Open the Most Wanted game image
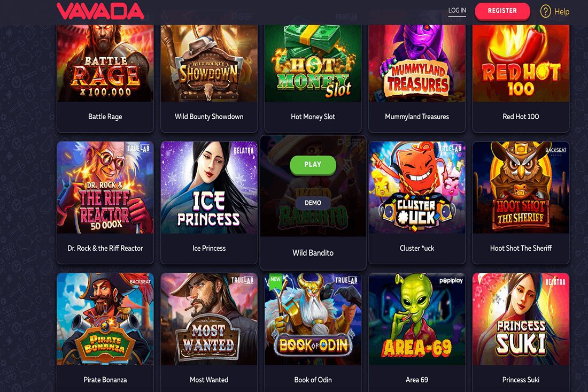588x392 pixels. pos(209,319)
